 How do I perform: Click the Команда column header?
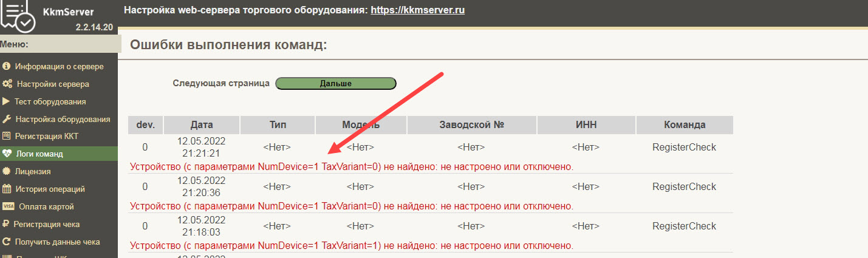coord(685,124)
